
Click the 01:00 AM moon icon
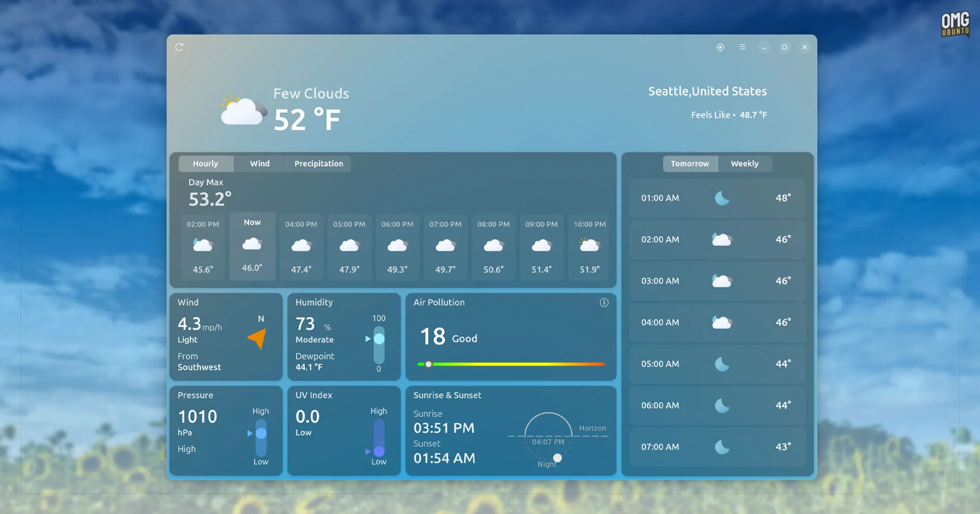[722, 198]
